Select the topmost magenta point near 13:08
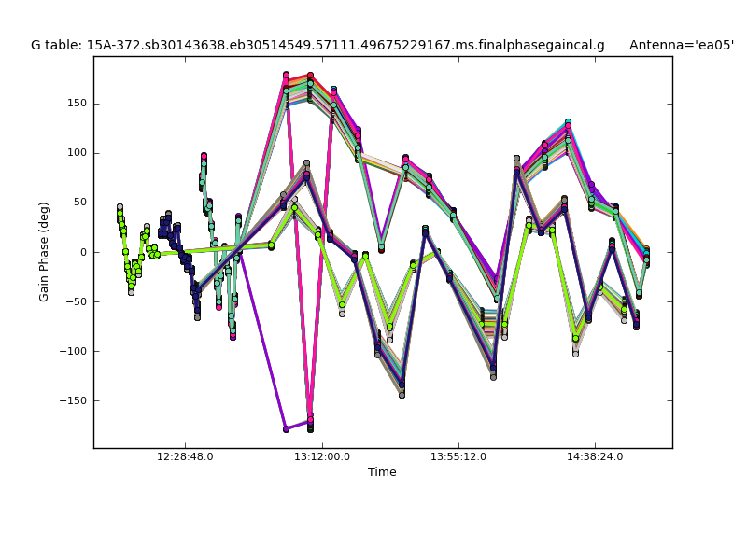The height and width of the screenshot is (560, 747). point(286,75)
